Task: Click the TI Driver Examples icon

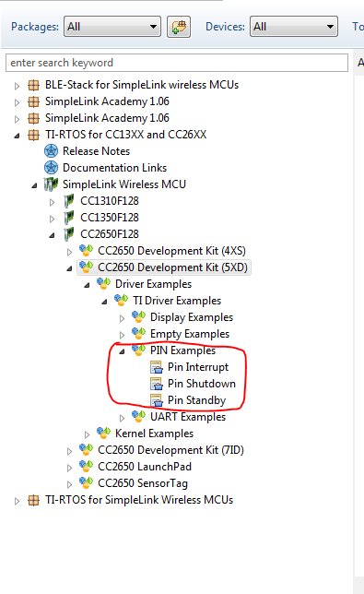Action: (121, 301)
